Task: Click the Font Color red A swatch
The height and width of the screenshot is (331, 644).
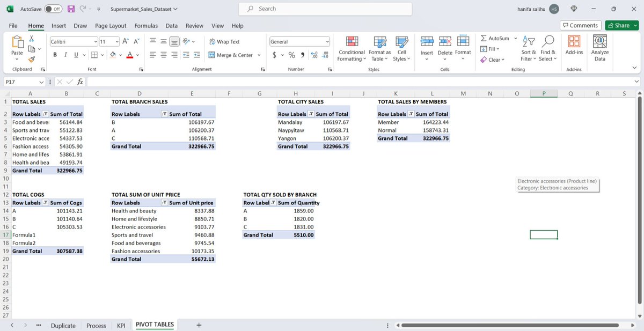Action: click(x=130, y=55)
